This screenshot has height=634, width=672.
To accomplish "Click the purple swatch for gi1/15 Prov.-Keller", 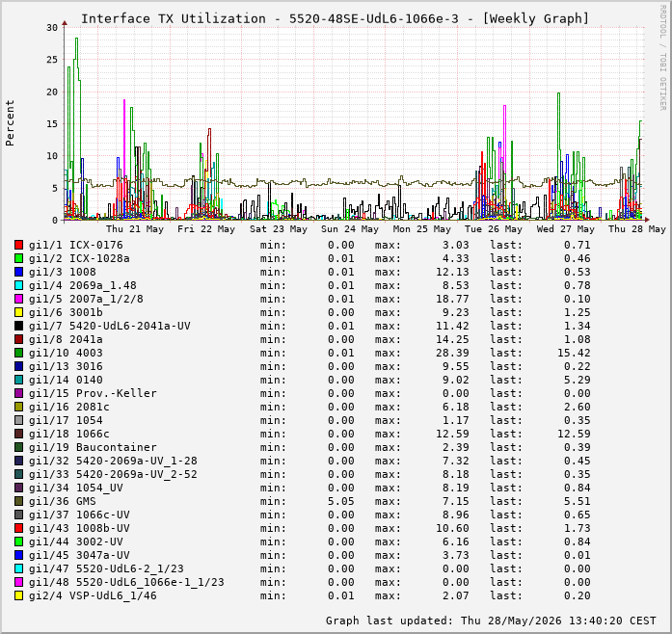I will pos(18,393).
